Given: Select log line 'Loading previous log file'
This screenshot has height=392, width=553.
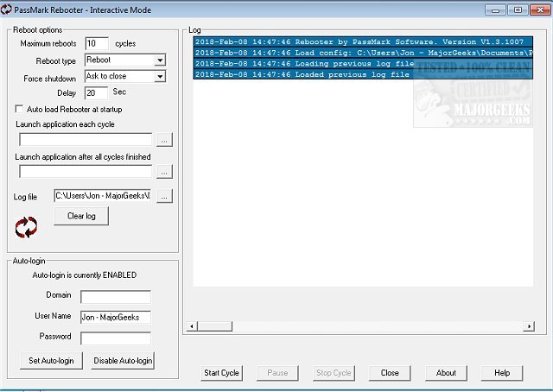Looking at the screenshot, I should [x=363, y=63].
